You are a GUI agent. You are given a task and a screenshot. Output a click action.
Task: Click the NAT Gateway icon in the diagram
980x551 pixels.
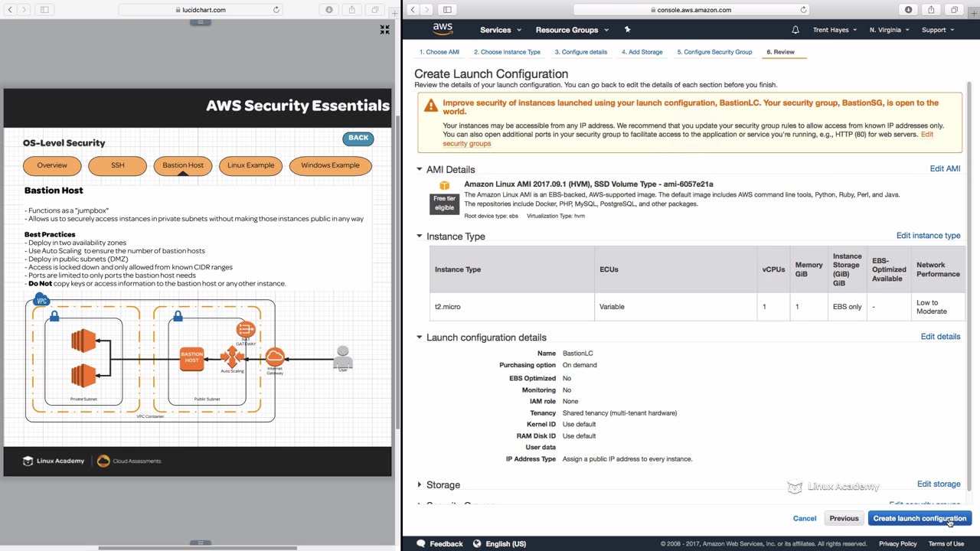click(246, 330)
